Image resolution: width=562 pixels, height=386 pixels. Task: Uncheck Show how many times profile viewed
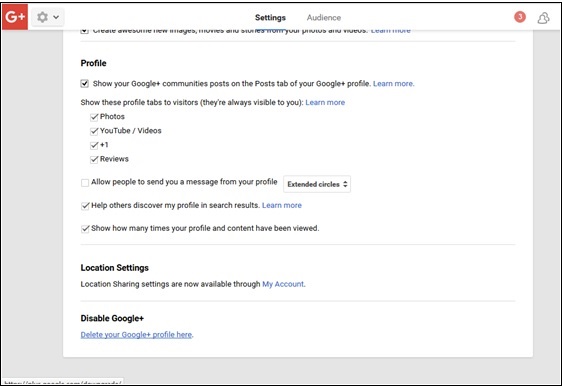pos(85,229)
